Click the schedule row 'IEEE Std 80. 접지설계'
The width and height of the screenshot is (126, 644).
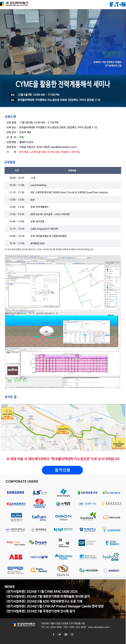pos(63,214)
